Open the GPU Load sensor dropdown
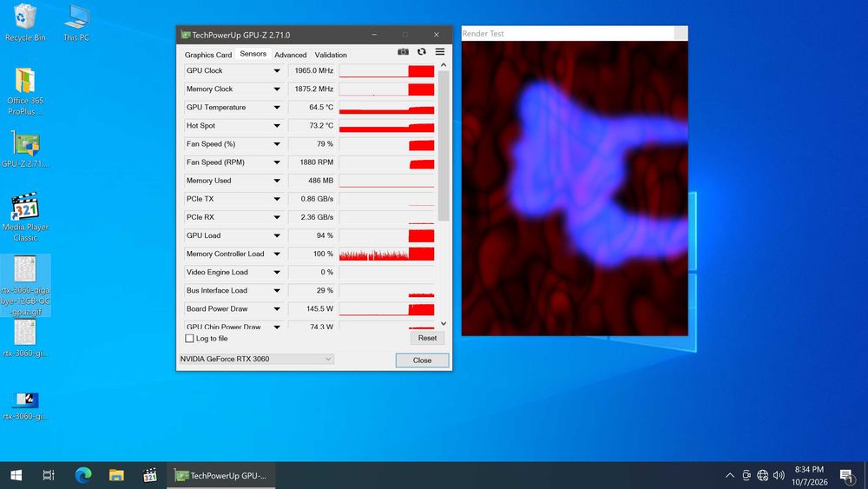868x489 pixels. click(x=277, y=235)
